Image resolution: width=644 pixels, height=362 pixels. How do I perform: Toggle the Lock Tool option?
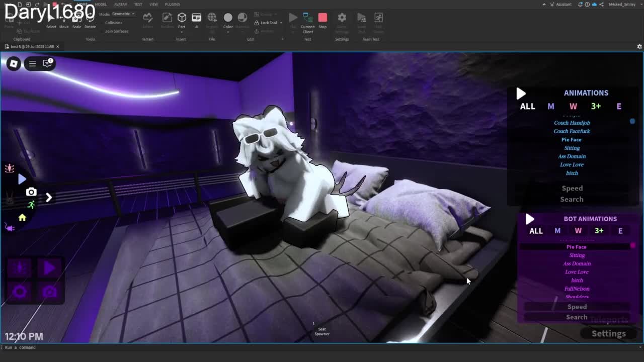tap(266, 23)
